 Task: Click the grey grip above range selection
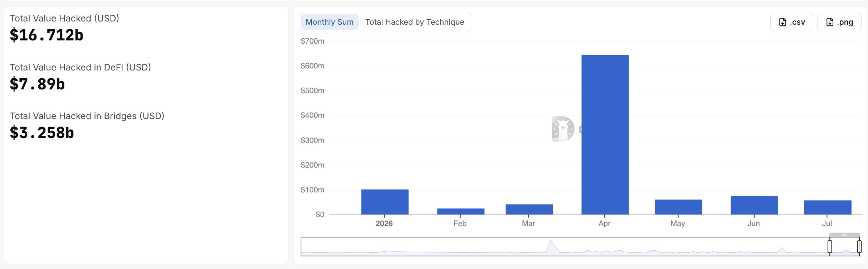click(844, 235)
